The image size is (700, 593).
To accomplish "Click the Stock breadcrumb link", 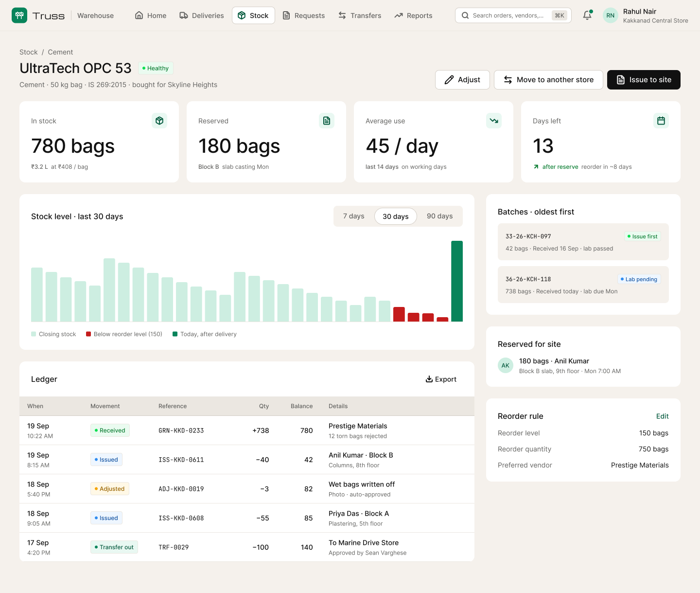I will [29, 52].
